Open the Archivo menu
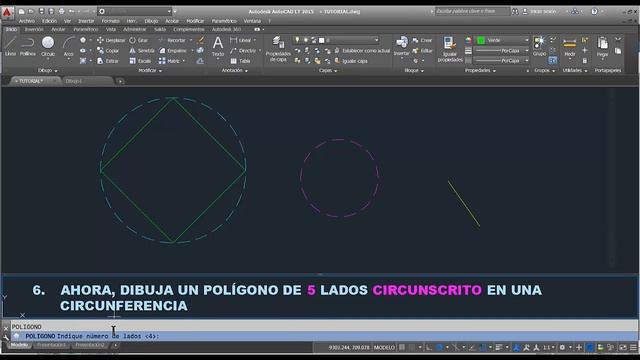 [27, 21]
